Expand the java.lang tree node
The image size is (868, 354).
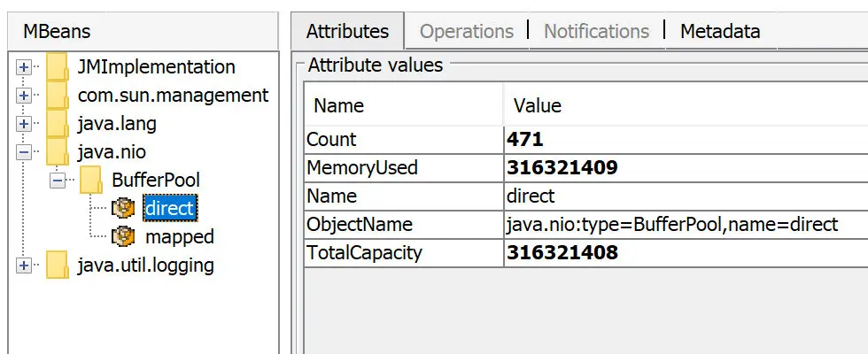23,124
